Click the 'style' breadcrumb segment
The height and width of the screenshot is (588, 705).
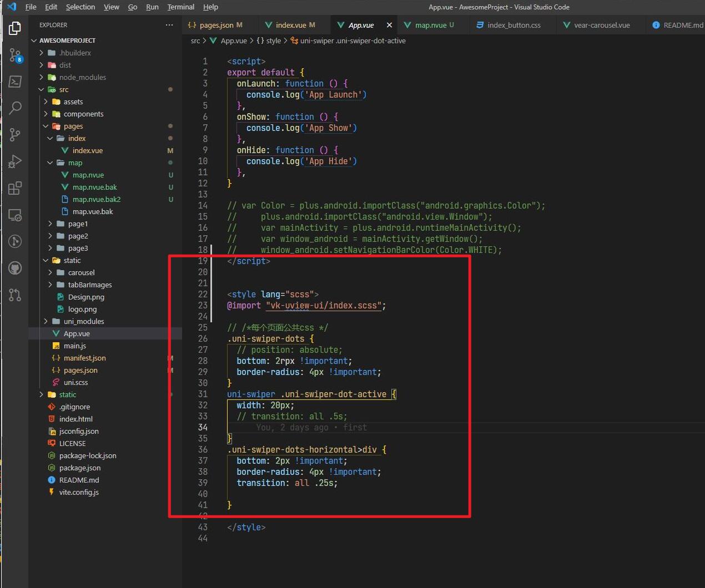click(273, 40)
